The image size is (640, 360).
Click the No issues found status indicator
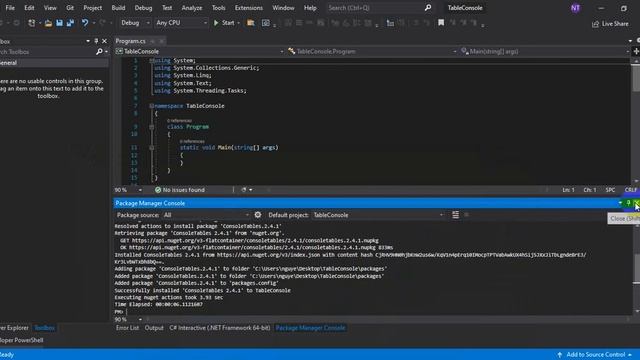pyautogui.click(x=180, y=190)
